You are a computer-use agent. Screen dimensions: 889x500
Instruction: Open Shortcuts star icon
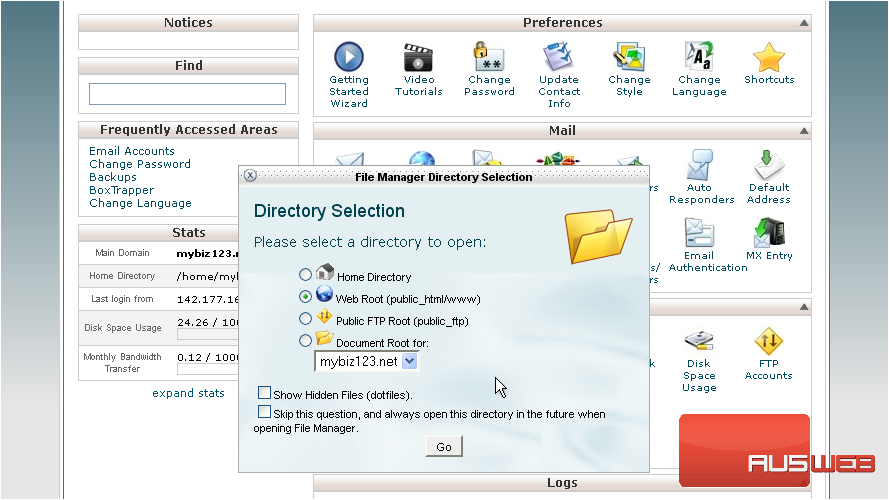click(x=769, y=57)
